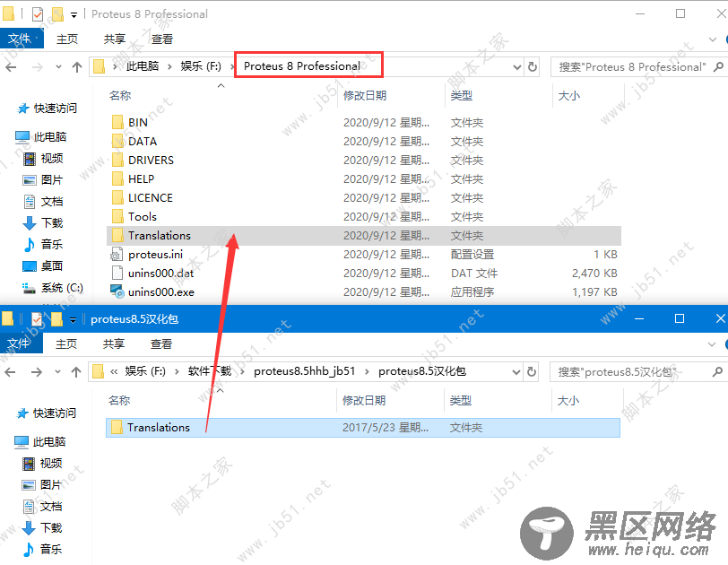Open recent locations dropdown in Proteus 8 Professional window
Image resolution: width=728 pixels, height=565 pixels.
pos(58,67)
